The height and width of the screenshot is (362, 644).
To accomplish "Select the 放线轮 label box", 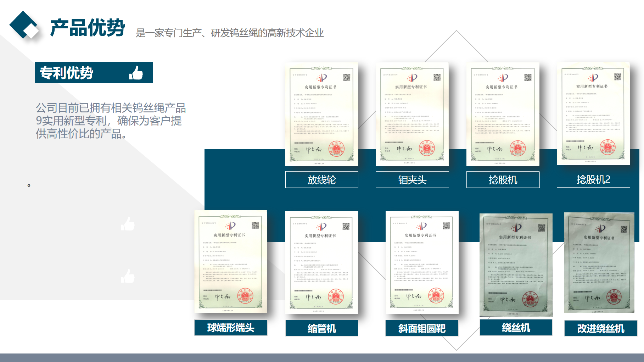I will [x=321, y=180].
